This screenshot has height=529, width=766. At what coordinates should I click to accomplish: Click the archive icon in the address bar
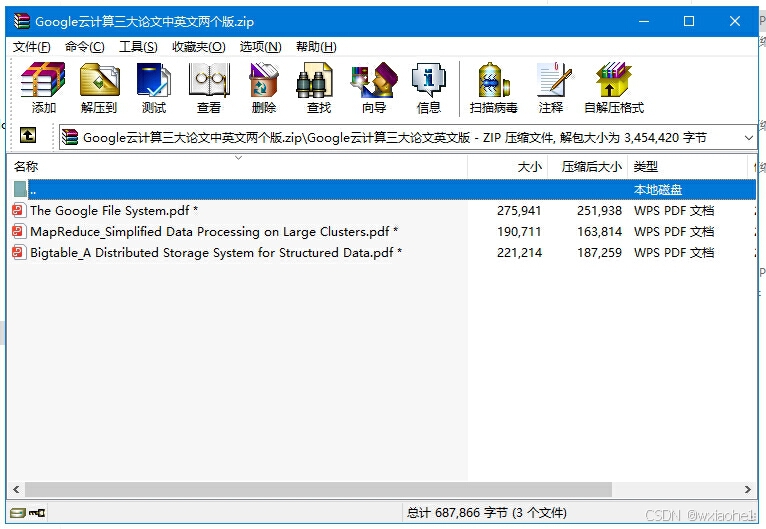tap(70, 137)
